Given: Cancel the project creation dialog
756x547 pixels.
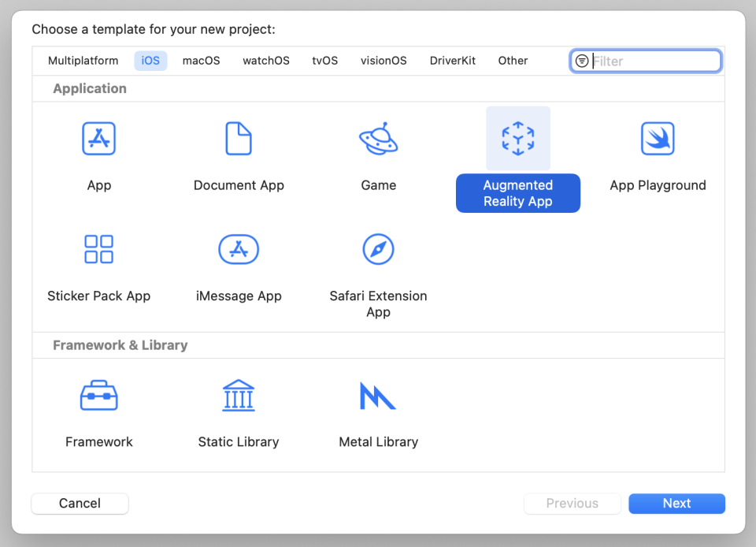Looking at the screenshot, I should (x=80, y=504).
